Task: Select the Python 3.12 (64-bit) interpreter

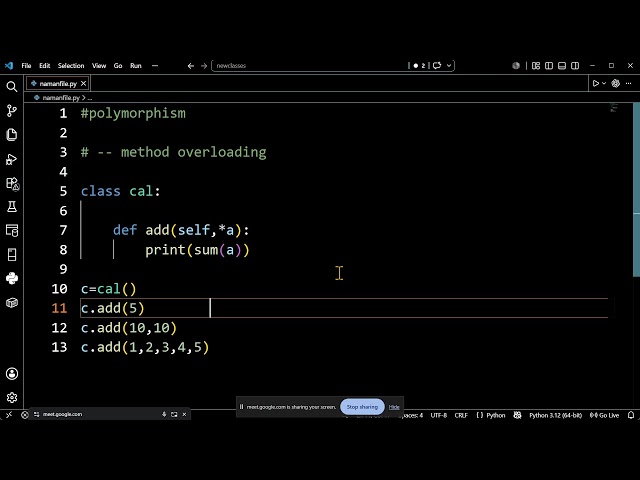Action: point(556,415)
